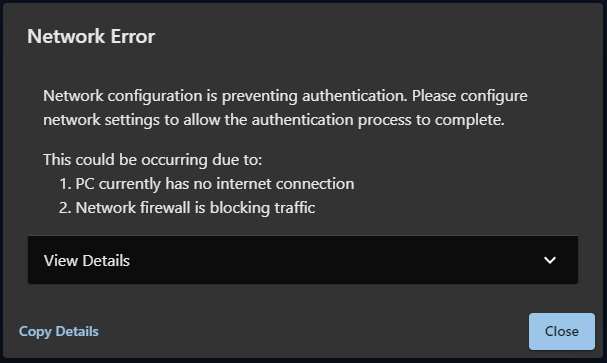Close the Network Error dialog
The image size is (607, 363).
[562, 332]
